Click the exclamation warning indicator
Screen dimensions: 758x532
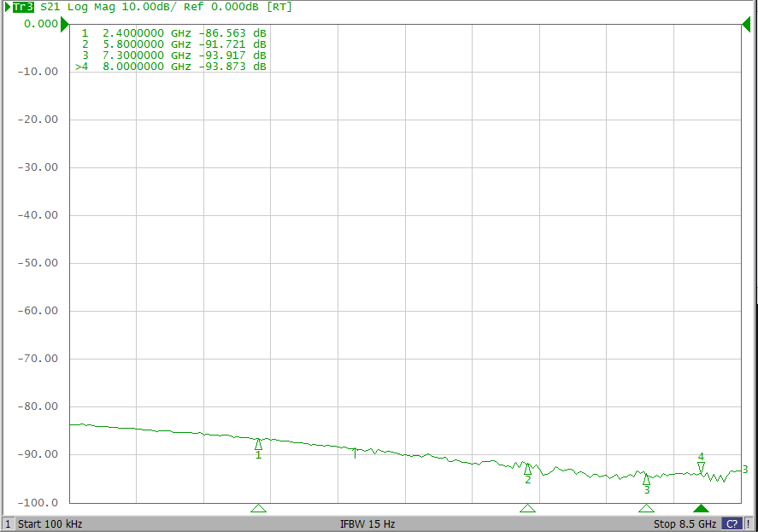[749, 524]
